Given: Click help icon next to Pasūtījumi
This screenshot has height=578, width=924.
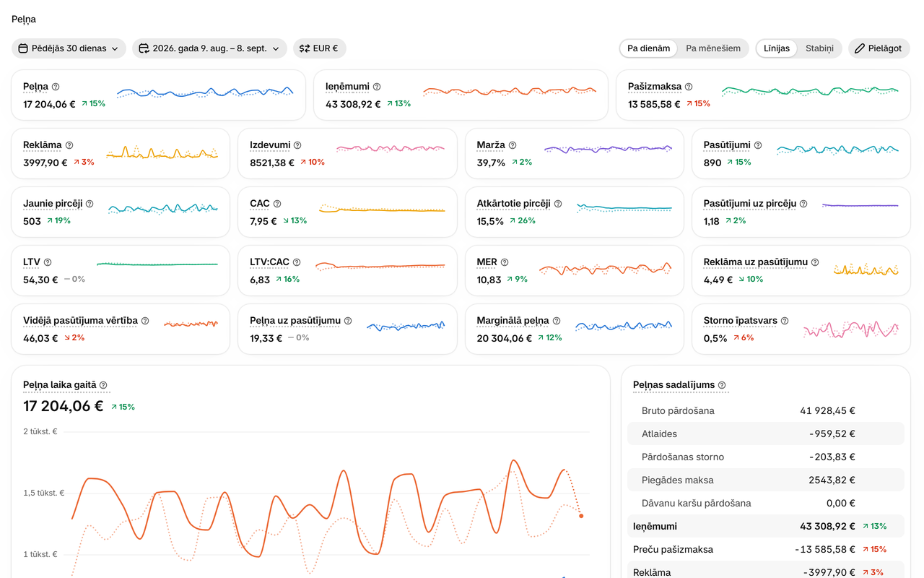Looking at the screenshot, I should point(758,145).
